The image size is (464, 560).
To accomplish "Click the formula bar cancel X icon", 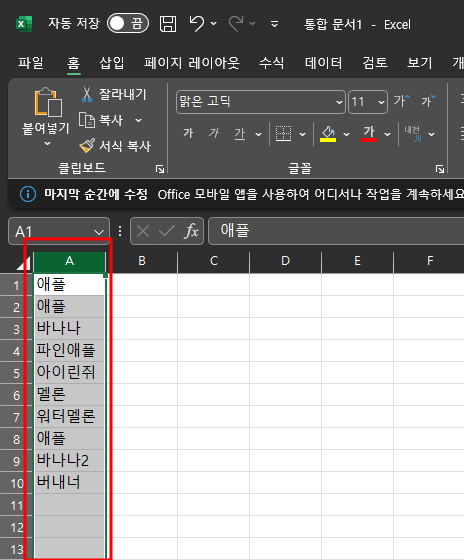I will point(143,231).
